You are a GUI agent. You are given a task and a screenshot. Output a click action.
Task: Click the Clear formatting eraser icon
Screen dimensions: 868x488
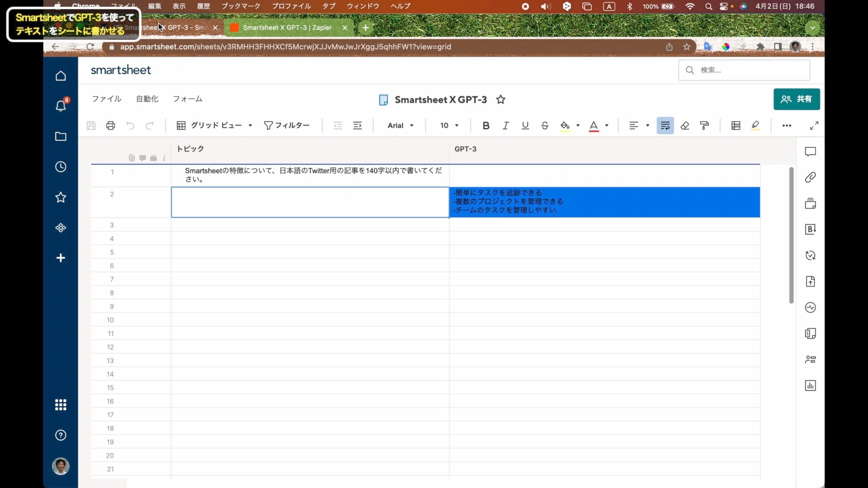coord(684,125)
